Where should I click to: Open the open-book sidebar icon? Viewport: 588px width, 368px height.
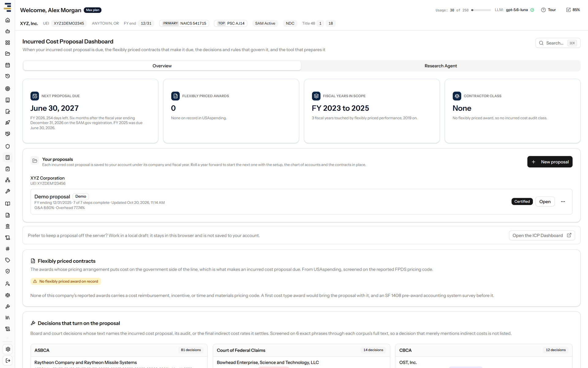click(8, 204)
